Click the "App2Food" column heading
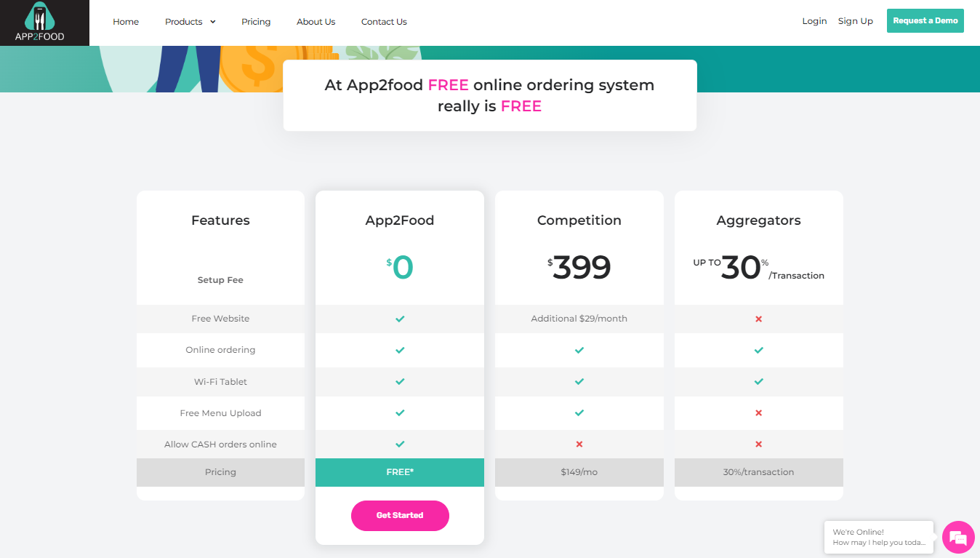This screenshot has width=980, height=558. tap(400, 220)
